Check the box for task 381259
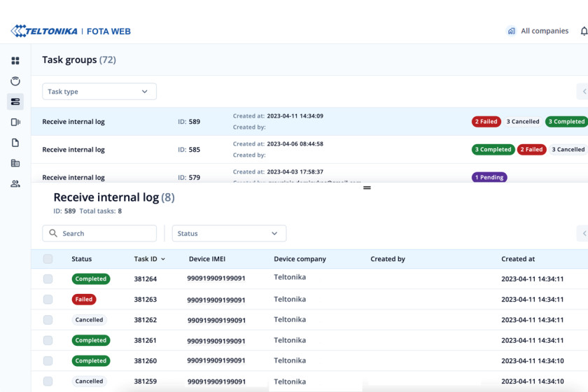This screenshot has width=588, height=392. (x=48, y=381)
